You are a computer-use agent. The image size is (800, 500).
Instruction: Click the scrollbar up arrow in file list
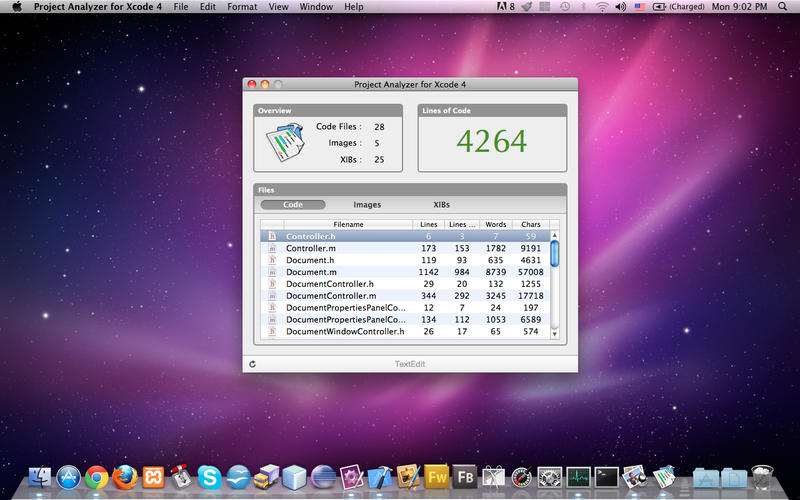tap(555, 235)
